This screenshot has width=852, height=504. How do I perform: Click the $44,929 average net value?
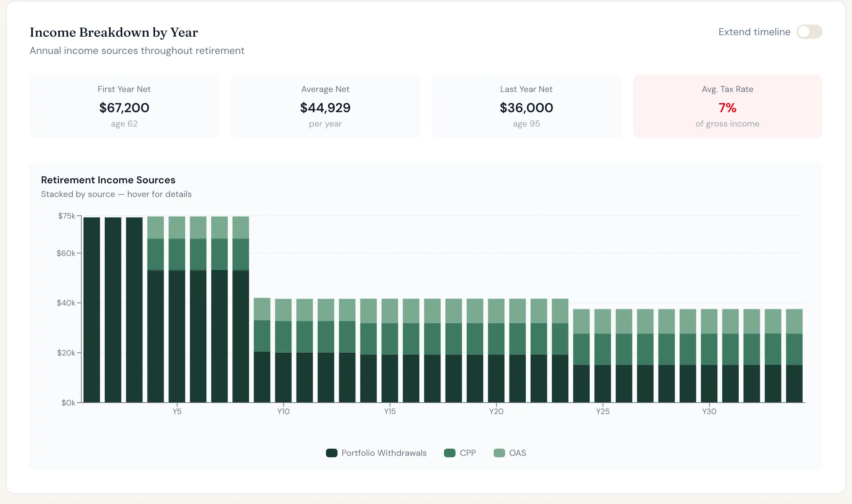[325, 107]
